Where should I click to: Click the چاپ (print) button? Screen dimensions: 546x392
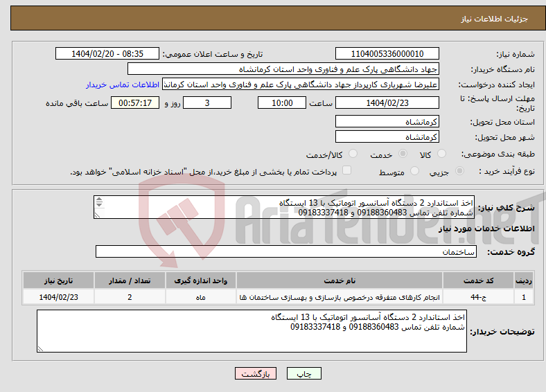(303, 373)
